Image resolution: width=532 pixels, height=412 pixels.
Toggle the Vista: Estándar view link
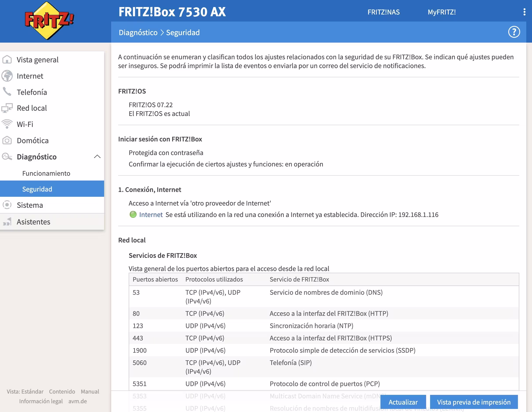point(25,392)
